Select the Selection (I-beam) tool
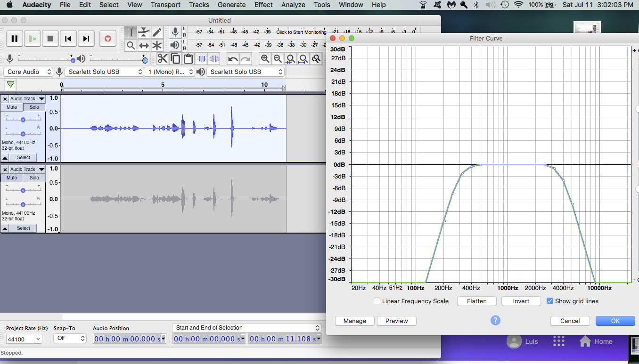 point(131,32)
